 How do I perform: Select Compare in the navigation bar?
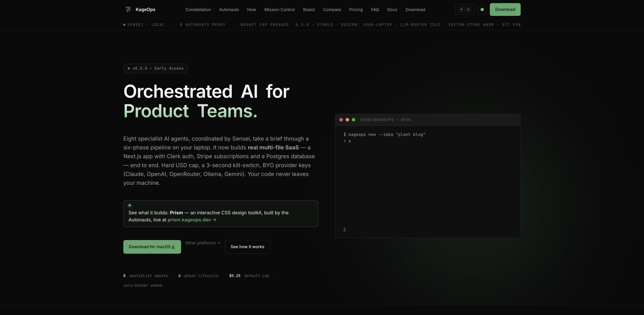[332, 10]
